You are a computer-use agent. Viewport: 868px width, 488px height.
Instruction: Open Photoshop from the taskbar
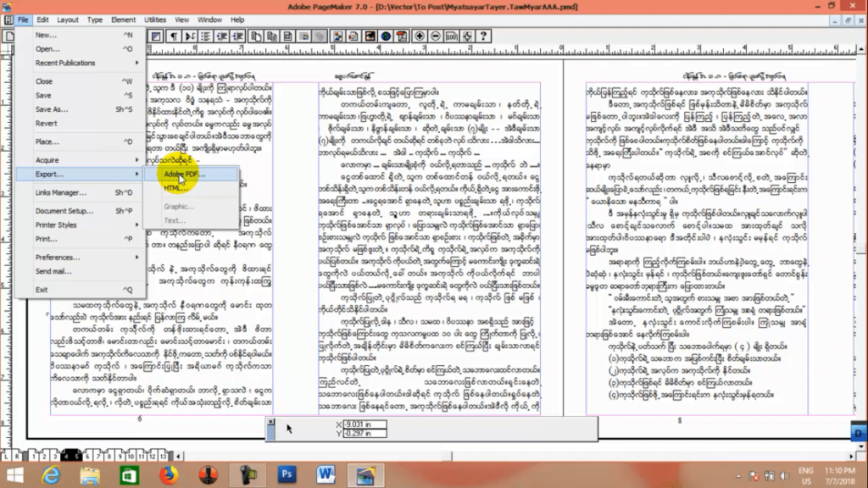click(x=287, y=474)
